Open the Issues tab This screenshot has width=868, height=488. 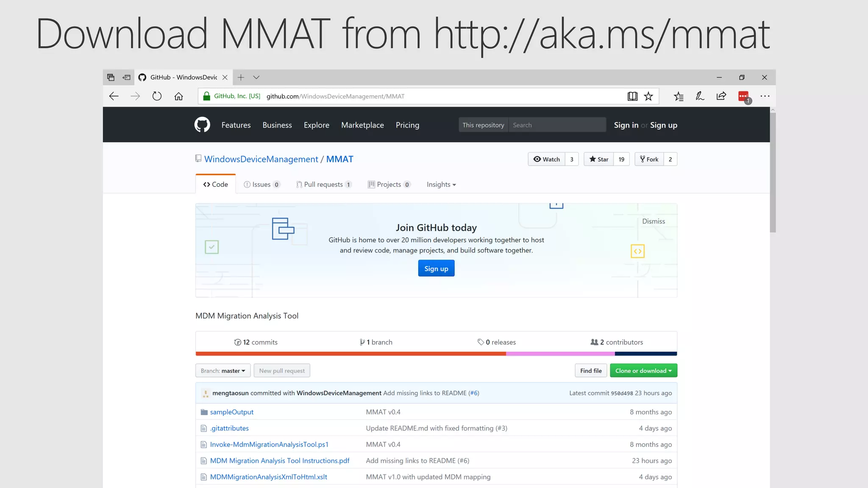click(x=261, y=184)
